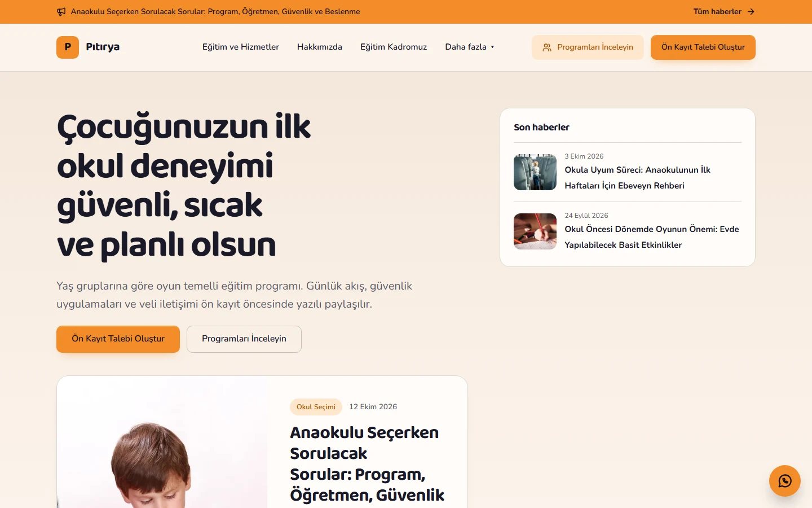Open the Okula Uyum Süreci news thumbnail

click(535, 172)
